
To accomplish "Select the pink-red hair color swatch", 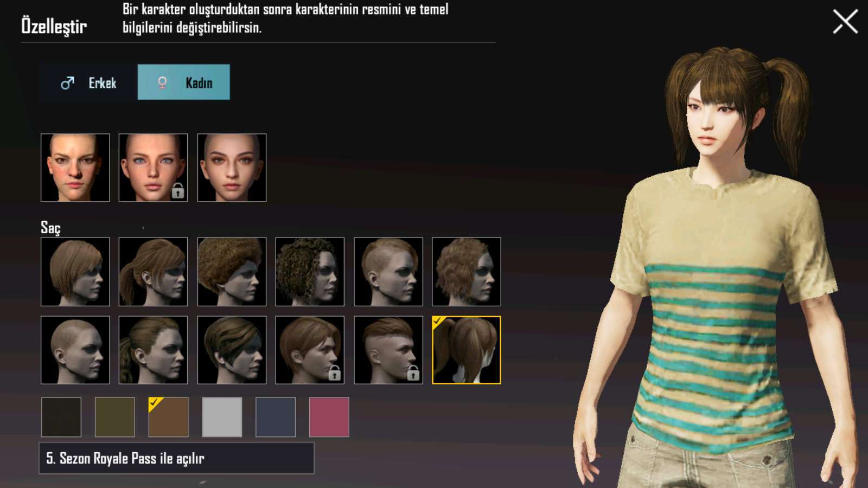I will 329,417.
